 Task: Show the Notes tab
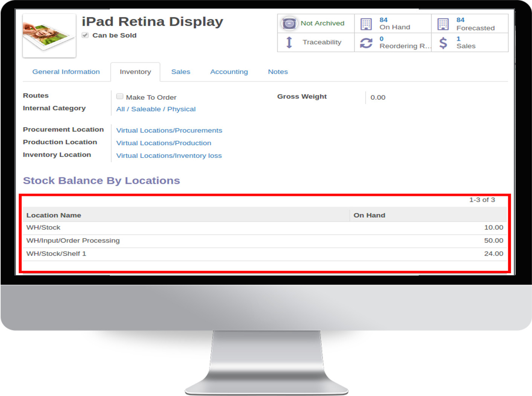click(x=278, y=72)
